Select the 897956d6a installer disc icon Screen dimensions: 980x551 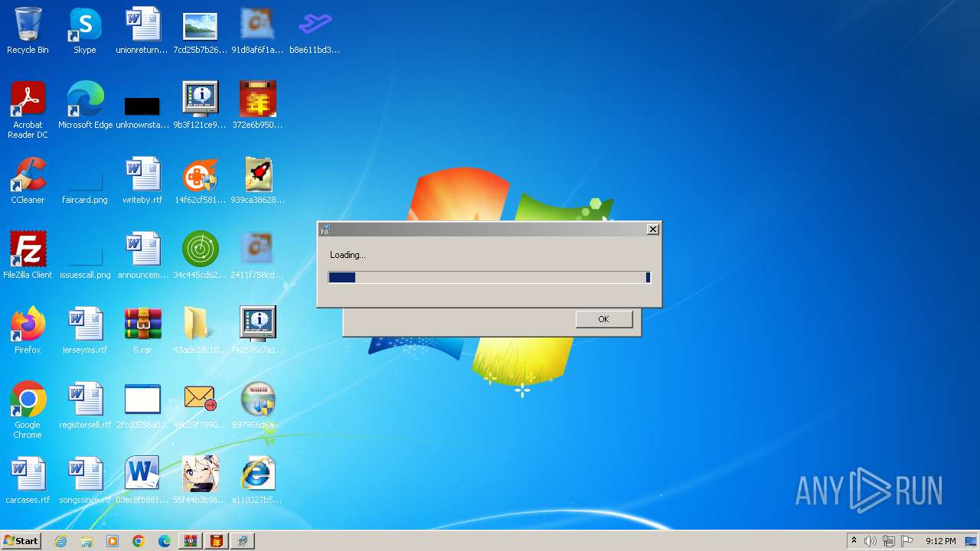257,406
